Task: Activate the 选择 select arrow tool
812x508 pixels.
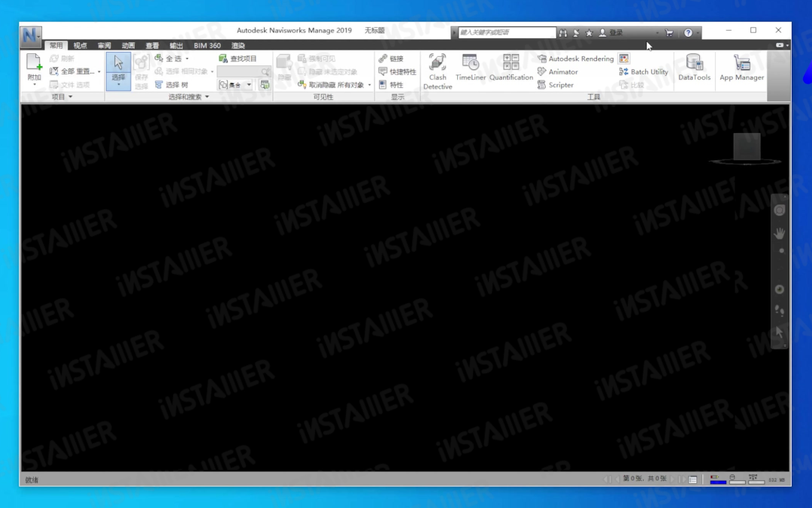Action: [118, 62]
